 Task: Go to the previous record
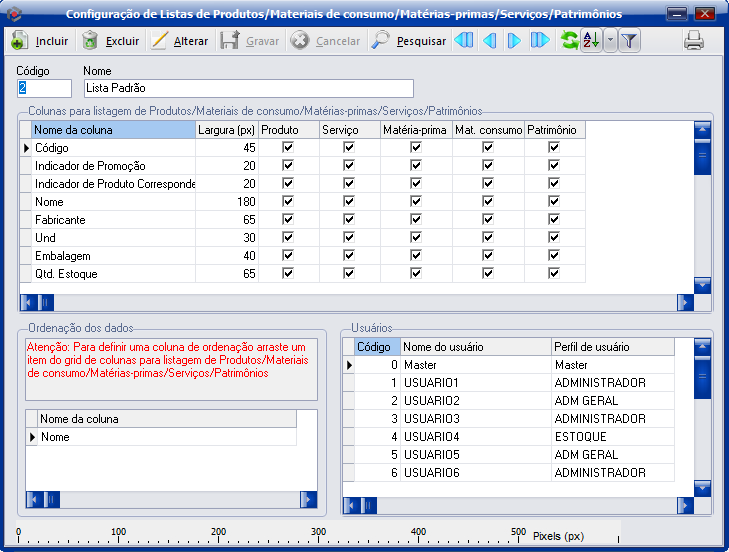(x=489, y=41)
